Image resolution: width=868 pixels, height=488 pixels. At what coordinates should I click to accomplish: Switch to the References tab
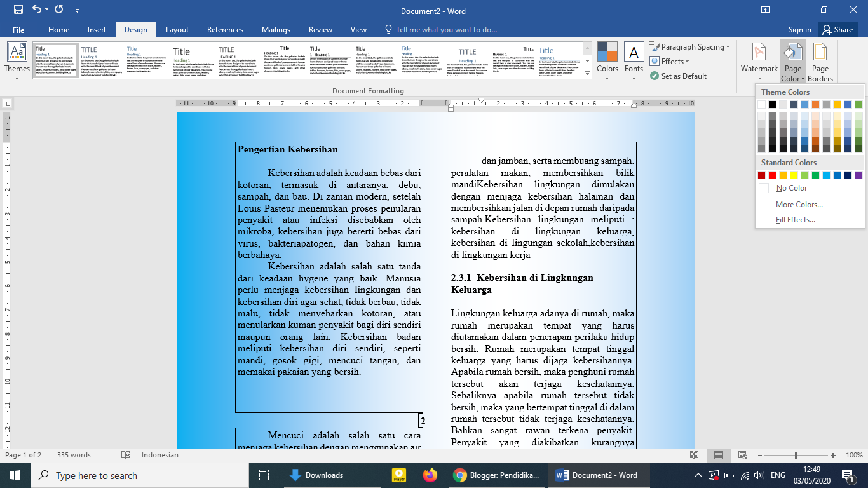[x=225, y=29]
